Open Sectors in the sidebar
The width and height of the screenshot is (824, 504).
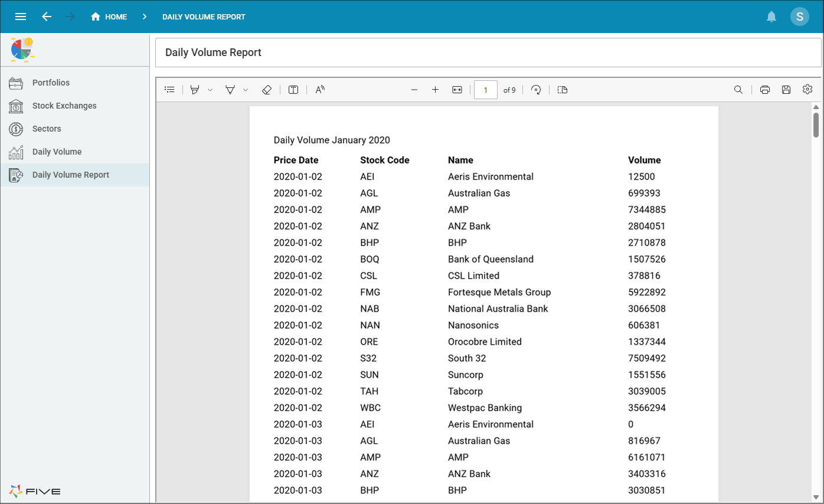pos(75,129)
